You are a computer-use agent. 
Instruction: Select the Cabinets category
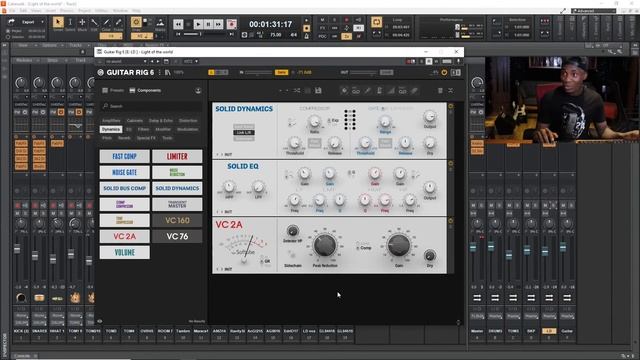(x=135, y=121)
